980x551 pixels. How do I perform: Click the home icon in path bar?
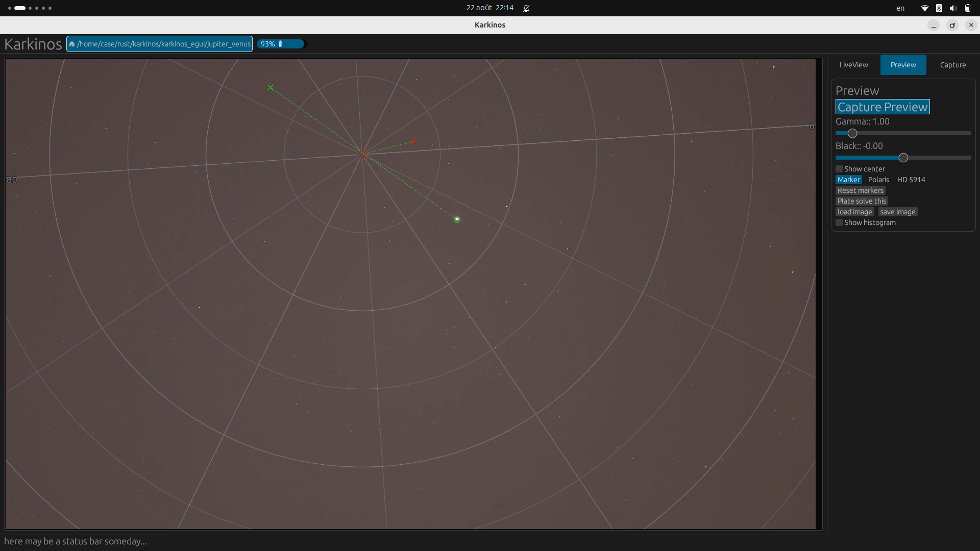tap(72, 44)
